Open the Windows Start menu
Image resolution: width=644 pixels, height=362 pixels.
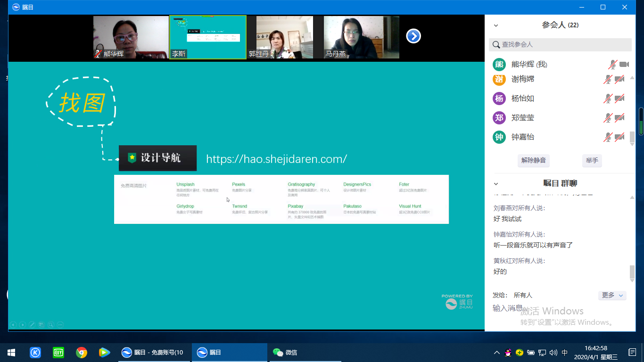pos(11,353)
